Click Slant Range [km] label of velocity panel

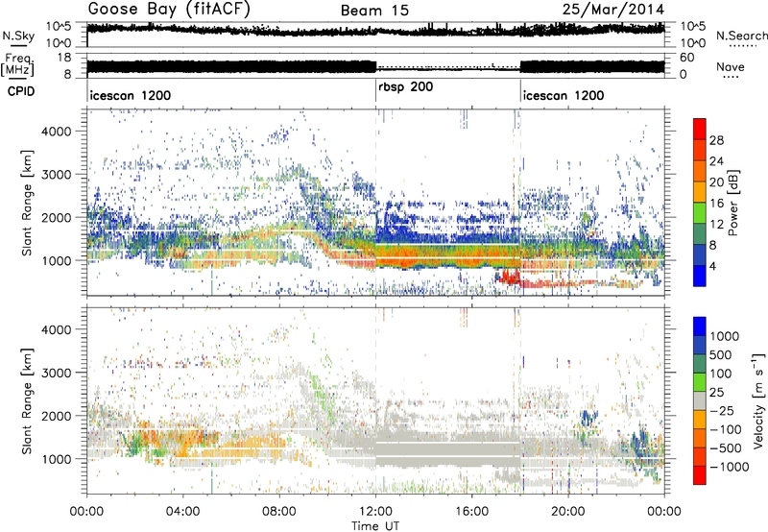coord(28,401)
